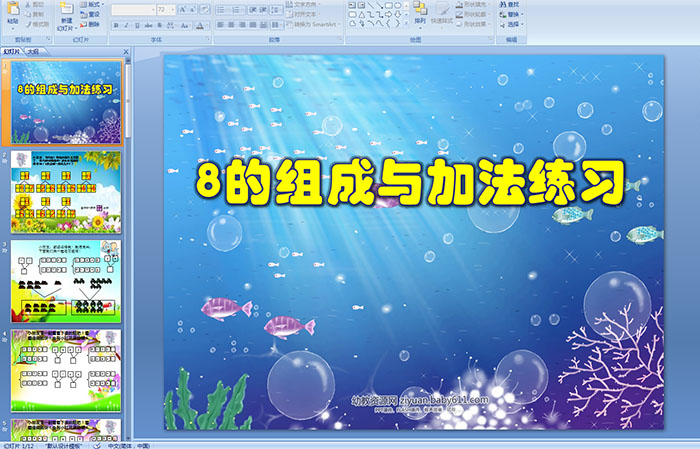Click the Arrange (排列) icon

419,13
